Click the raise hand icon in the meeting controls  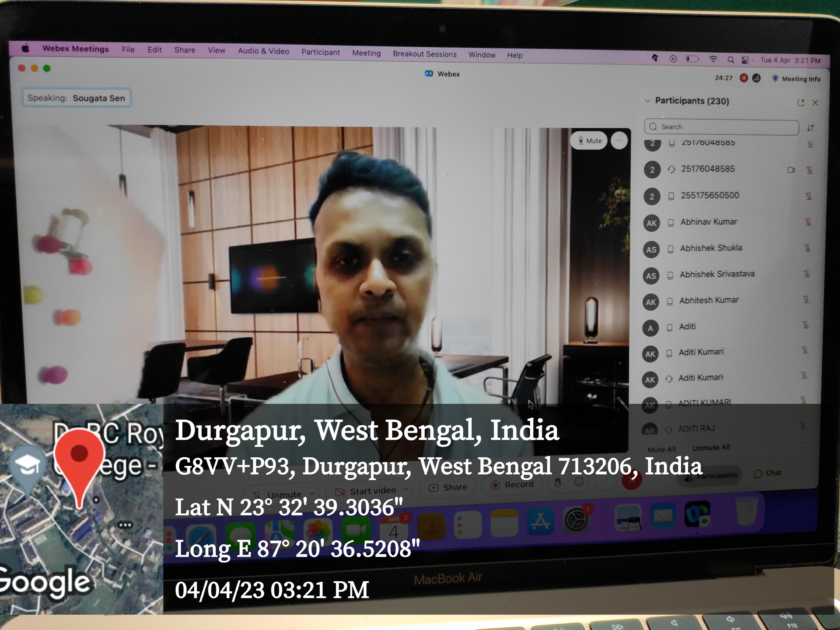pyautogui.click(x=558, y=483)
